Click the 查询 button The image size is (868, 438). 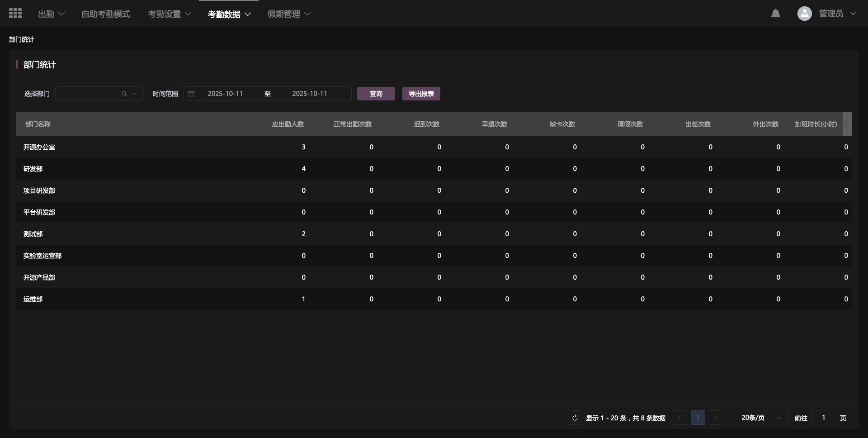point(376,94)
